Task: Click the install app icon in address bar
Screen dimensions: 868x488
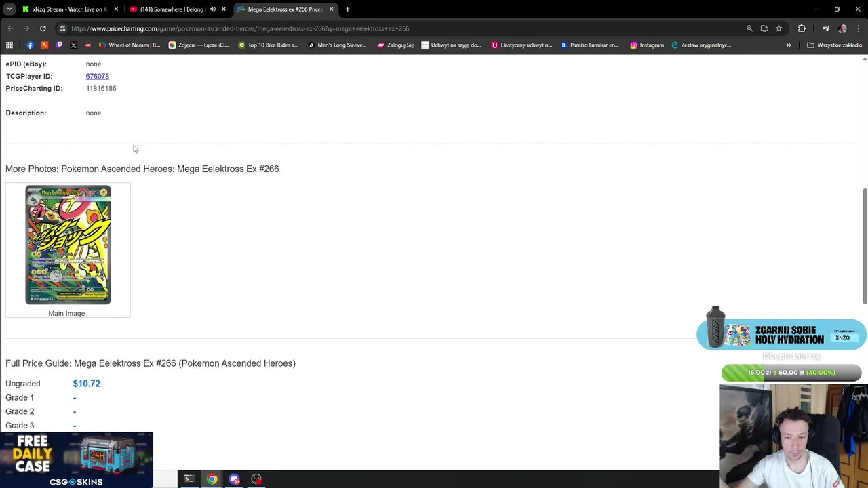Action: (764, 28)
